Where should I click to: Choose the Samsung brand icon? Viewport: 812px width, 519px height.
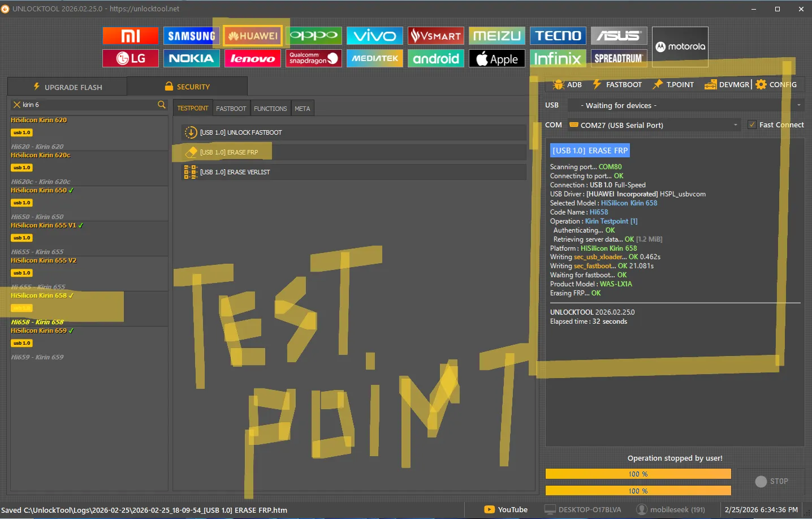[191, 36]
